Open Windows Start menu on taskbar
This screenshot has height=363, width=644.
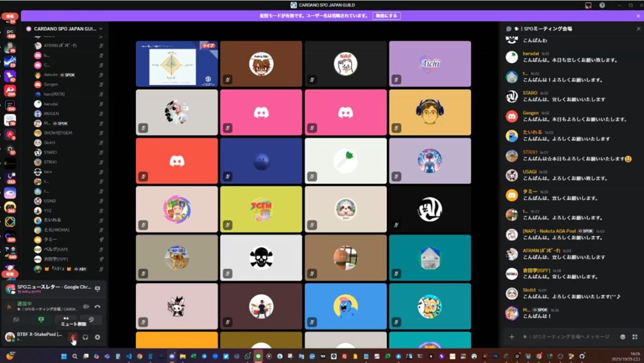(x=64, y=357)
